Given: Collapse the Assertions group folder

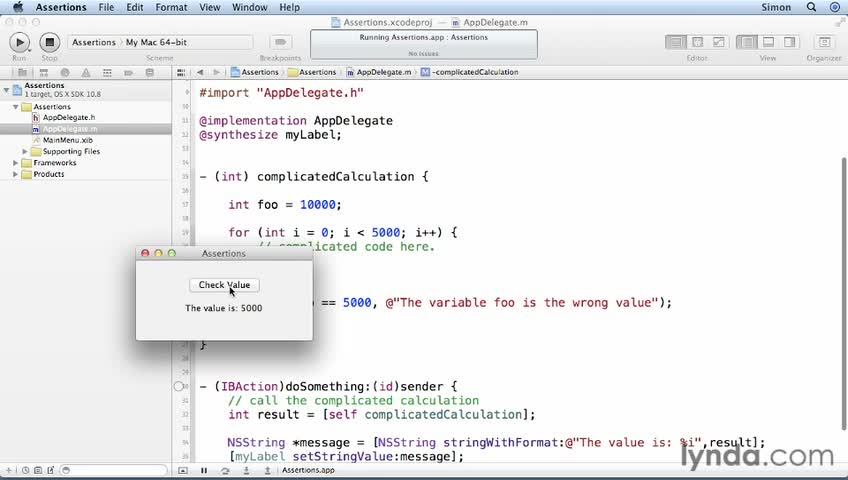Looking at the screenshot, I should (x=16, y=107).
